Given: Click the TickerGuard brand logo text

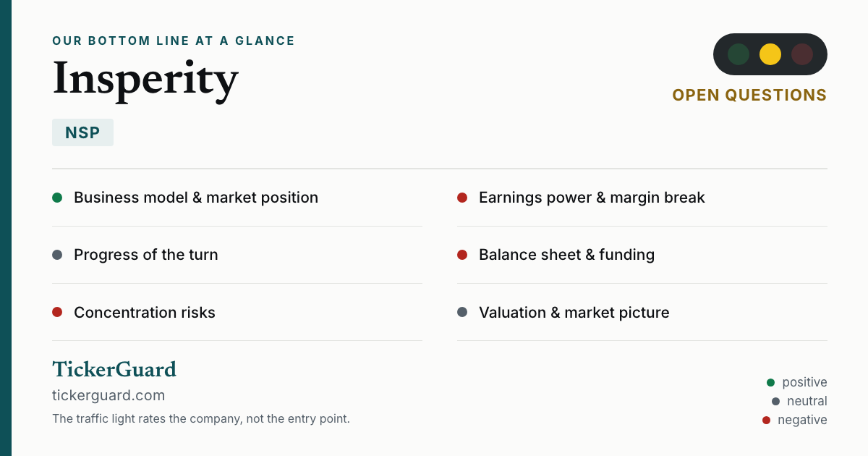Looking at the screenshot, I should click(114, 370).
